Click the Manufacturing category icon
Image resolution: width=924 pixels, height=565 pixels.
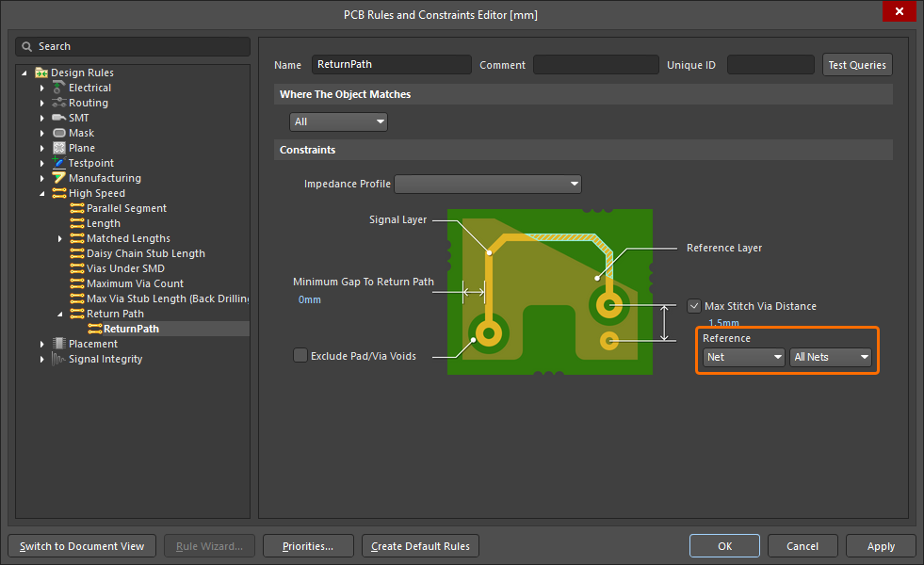pyautogui.click(x=59, y=178)
